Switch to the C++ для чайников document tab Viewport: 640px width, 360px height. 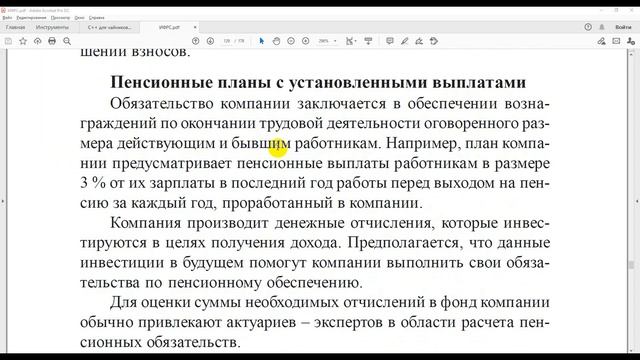pyautogui.click(x=110, y=27)
